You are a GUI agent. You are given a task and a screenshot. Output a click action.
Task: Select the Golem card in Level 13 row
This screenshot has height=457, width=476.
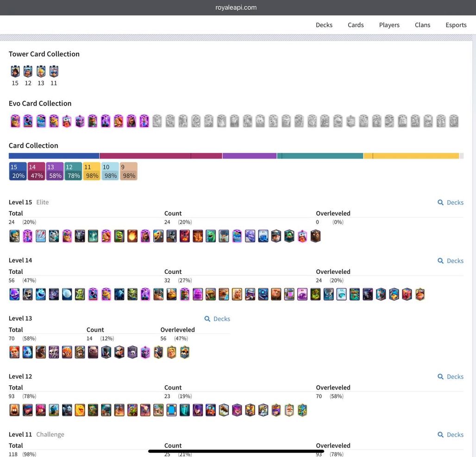pyautogui.click(x=93, y=352)
